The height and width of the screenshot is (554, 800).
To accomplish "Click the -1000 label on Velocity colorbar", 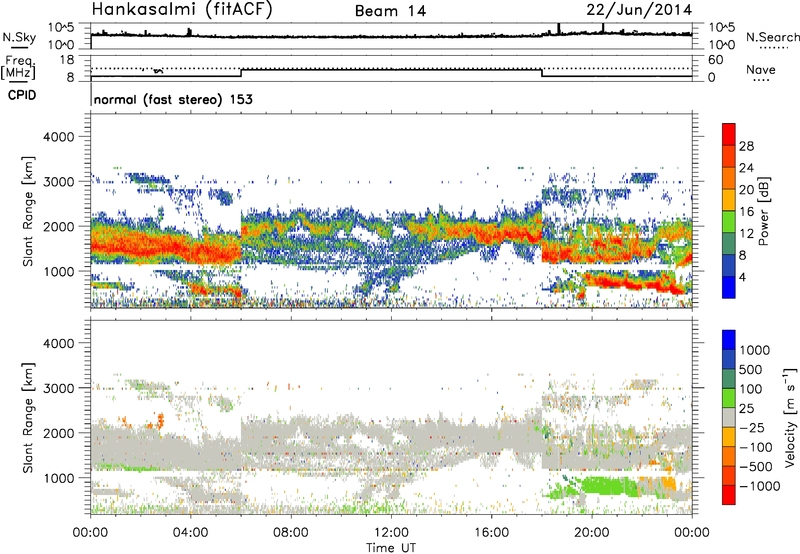I will [759, 486].
